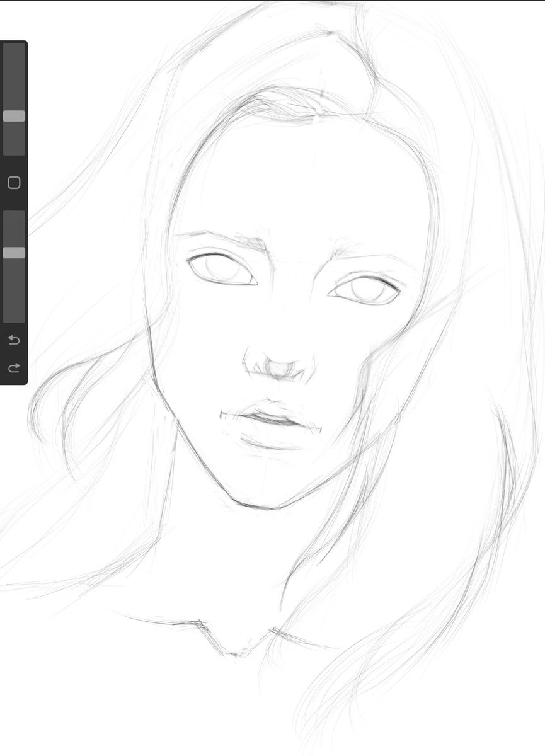545x756 pixels.
Task: Click the brush size slider handle
Action: pos(14,116)
